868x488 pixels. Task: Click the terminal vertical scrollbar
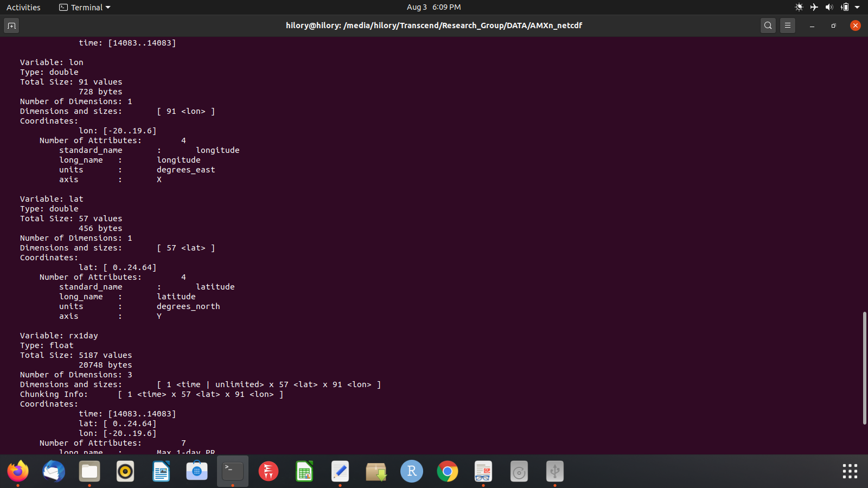click(x=864, y=368)
